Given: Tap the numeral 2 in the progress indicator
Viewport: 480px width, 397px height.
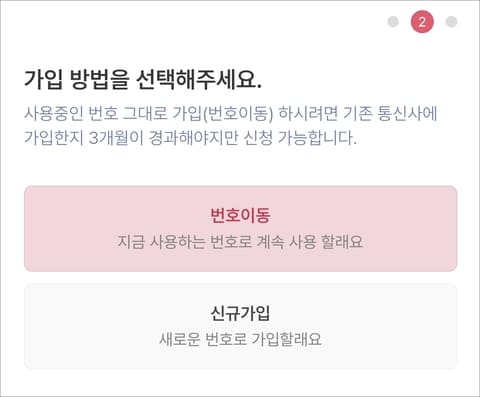Looking at the screenshot, I should (422, 22).
